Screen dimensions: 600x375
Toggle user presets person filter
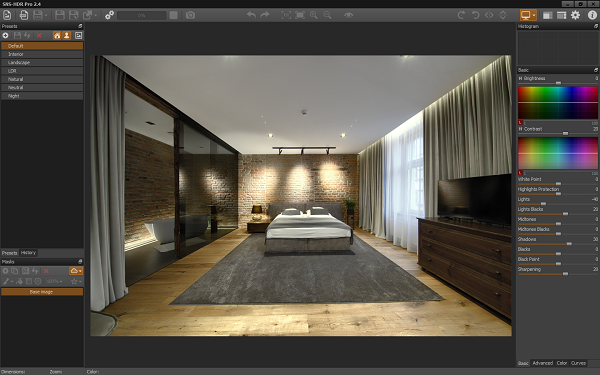click(67, 35)
